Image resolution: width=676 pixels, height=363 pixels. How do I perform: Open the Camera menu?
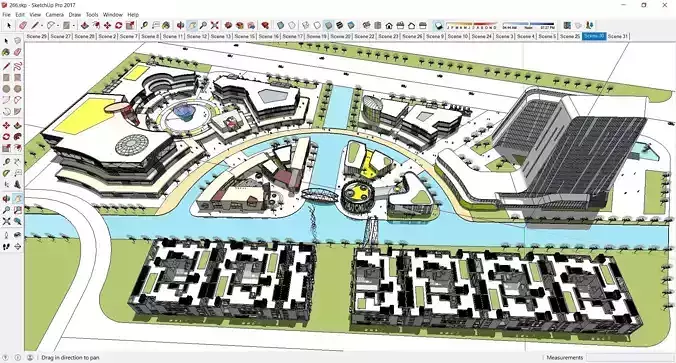(55, 15)
